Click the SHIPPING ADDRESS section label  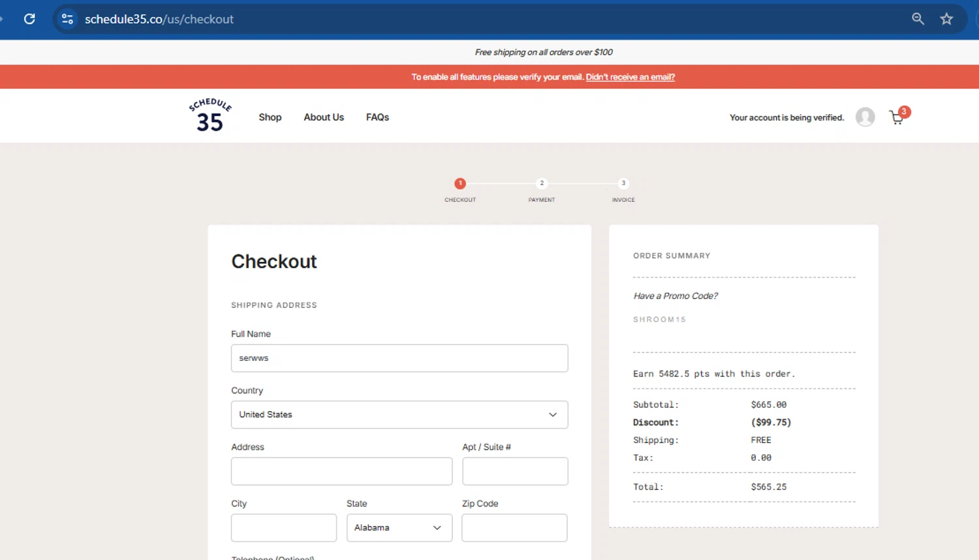pos(274,305)
